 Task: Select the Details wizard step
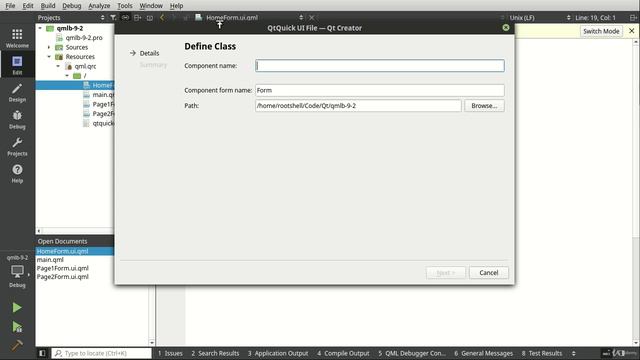point(149,53)
